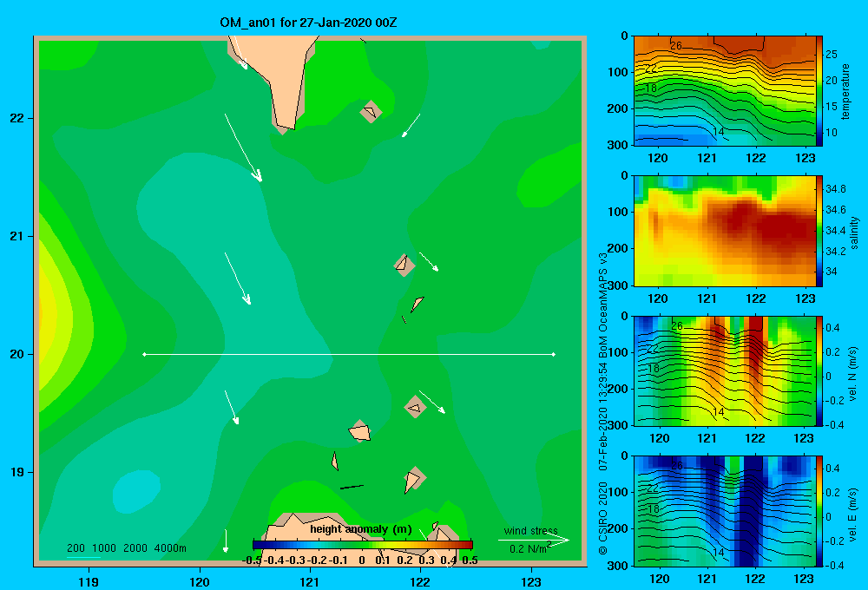868x590 pixels.
Task: Click the western endpoint of the white transect line
Action: [144, 354]
